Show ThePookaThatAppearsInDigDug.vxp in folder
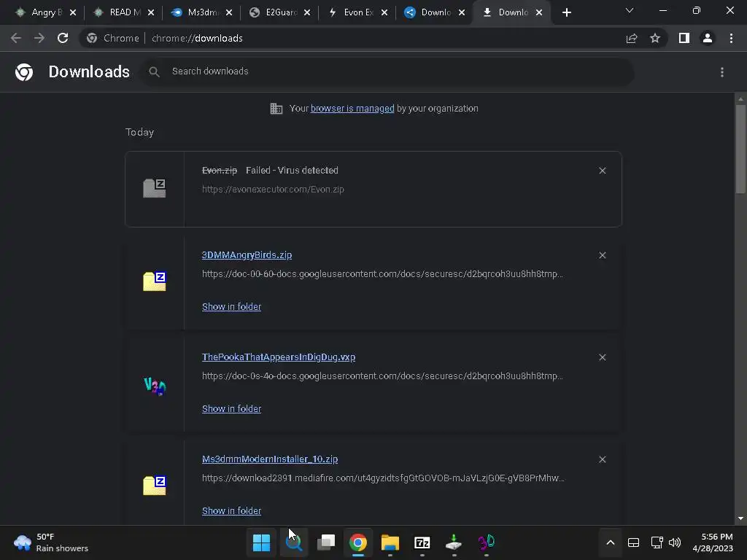This screenshot has height=560, width=747. [x=231, y=408]
